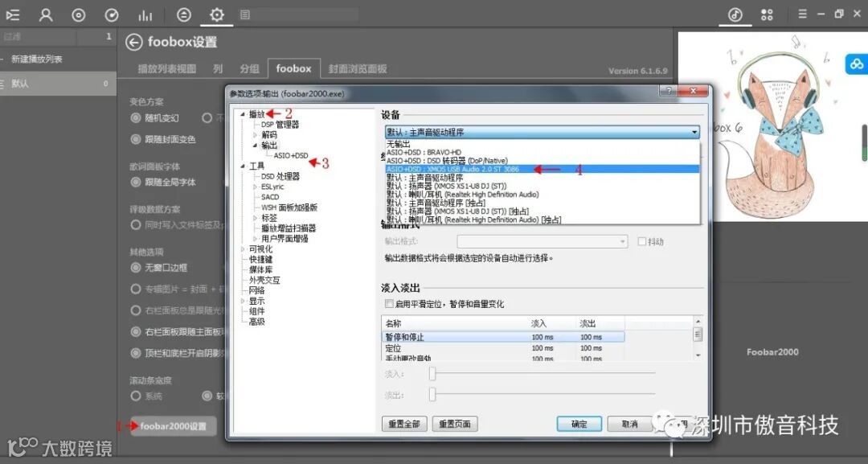Viewport: 868px width, 464px height.
Task: Switch to 播放列表视图 tab
Action: [166, 68]
